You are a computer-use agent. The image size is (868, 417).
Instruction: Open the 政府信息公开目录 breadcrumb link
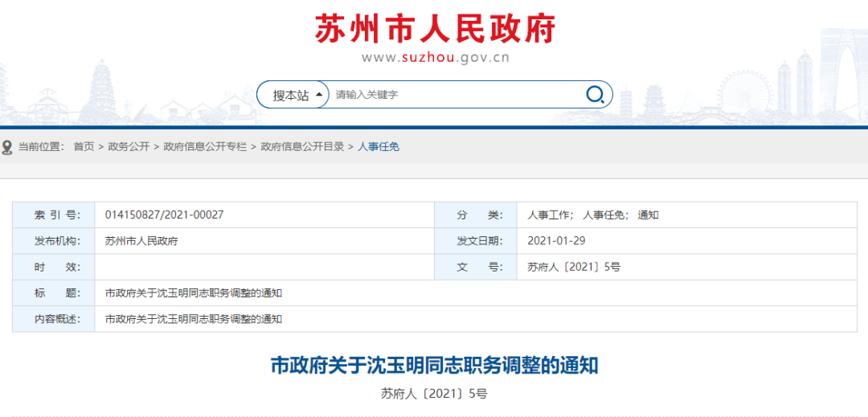302,146
